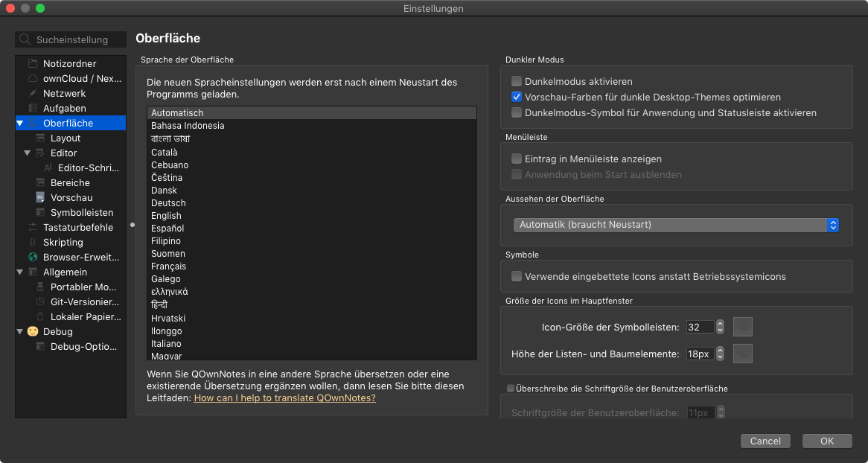Select Suomen language
The image size is (868, 463).
tap(312, 254)
